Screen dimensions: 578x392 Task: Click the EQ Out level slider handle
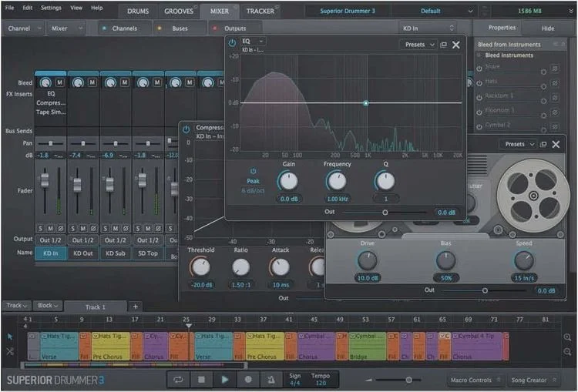[x=385, y=213]
